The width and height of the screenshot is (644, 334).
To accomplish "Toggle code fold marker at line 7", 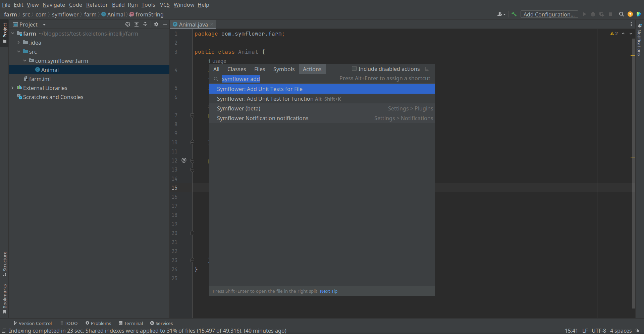I will [192, 115].
